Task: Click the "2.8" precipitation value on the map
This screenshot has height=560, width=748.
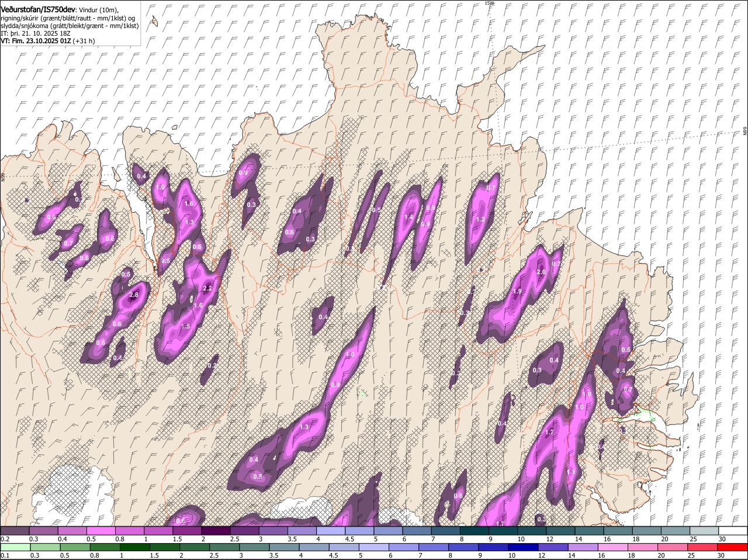Action: pos(134,295)
